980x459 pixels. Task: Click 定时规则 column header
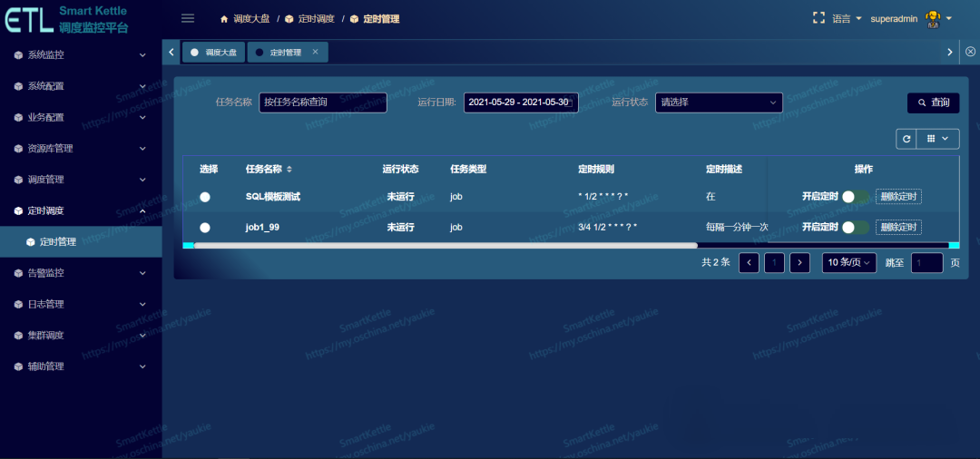[596, 170]
